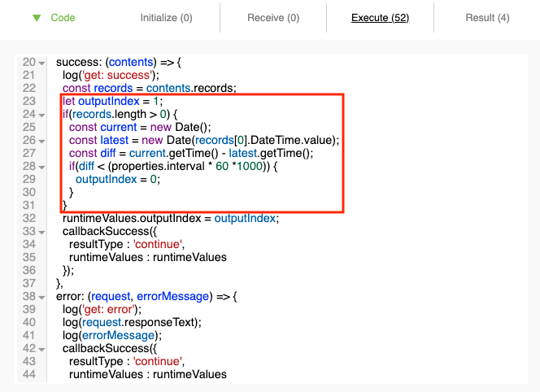Click 'runtimeValues.outputIndex = outputIndex;' line

point(171,218)
